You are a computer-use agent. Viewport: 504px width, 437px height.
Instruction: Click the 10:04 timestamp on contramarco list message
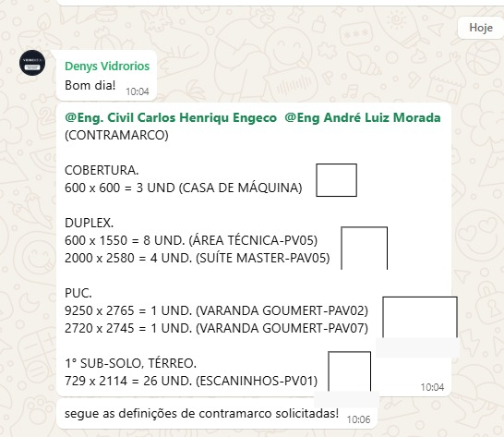tap(432, 387)
